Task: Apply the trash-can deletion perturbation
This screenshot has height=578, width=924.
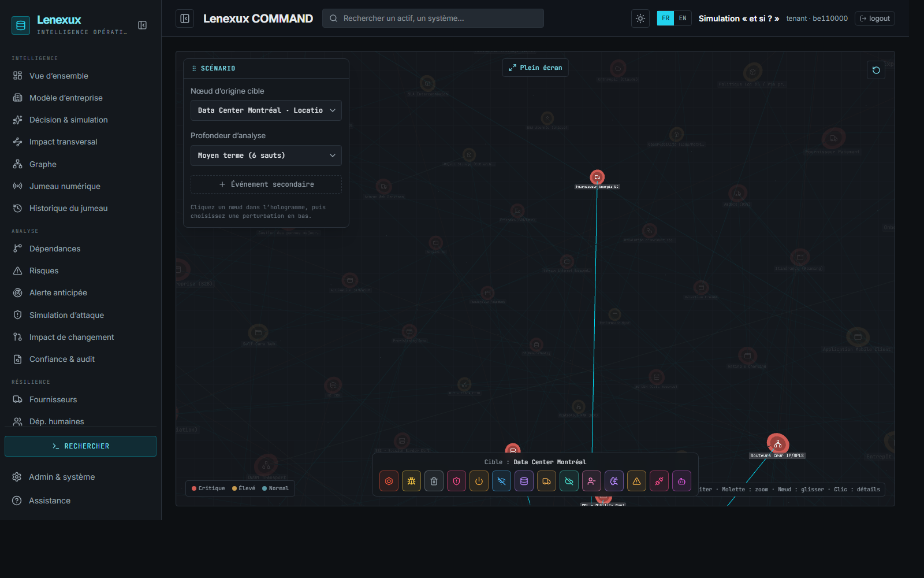Action: pos(434,481)
